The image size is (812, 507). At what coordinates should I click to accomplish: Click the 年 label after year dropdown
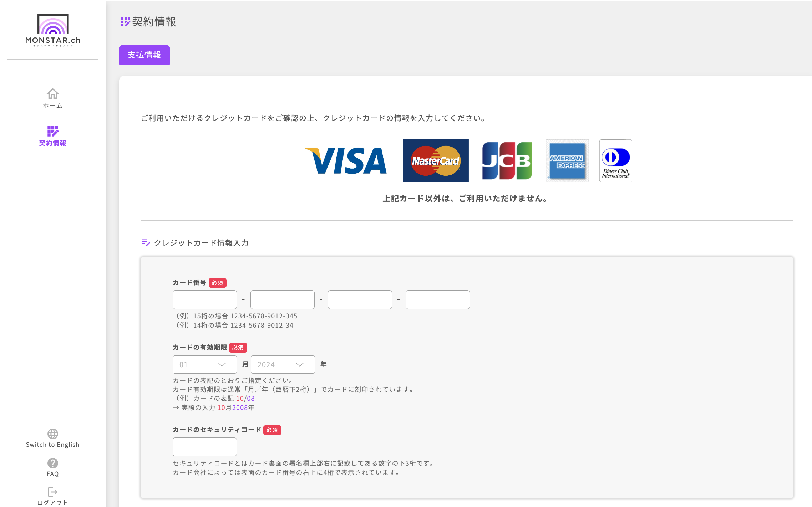point(324,364)
